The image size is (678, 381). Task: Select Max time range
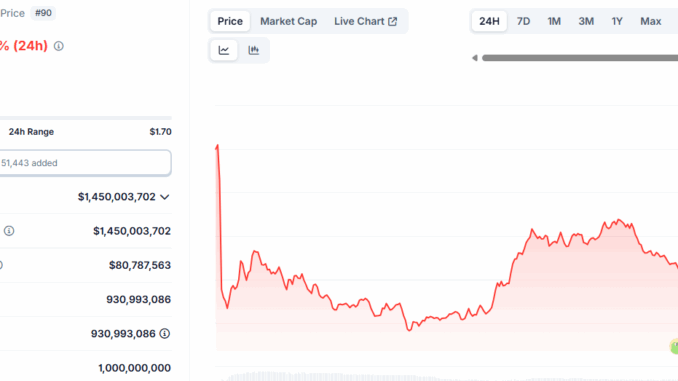click(x=650, y=21)
